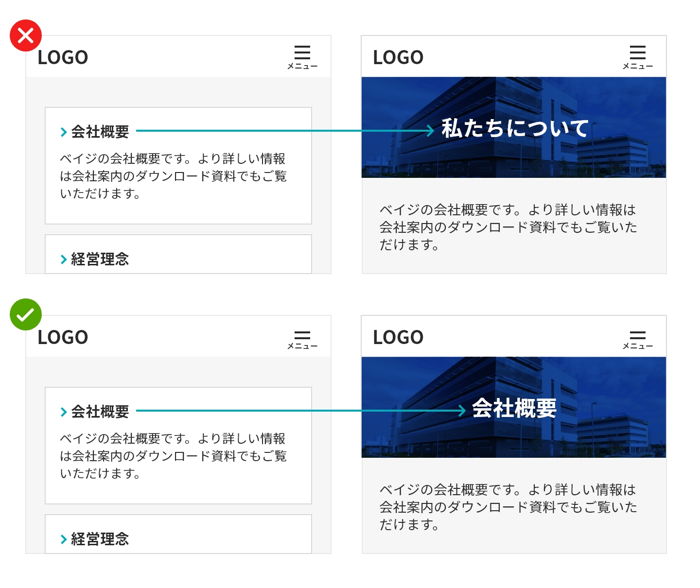Open hamburger menu in red-X example list page
The height and width of the screenshot is (588, 700).
pyautogui.click(x=302, y=57)
